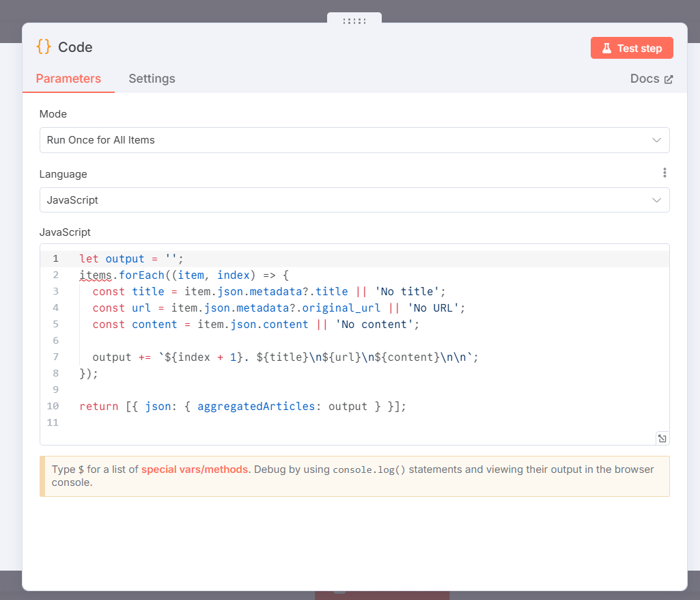Click the 'Run Once for All Items' value
Image resolution: width=700 pixels, height=600 pixels.
101,140
